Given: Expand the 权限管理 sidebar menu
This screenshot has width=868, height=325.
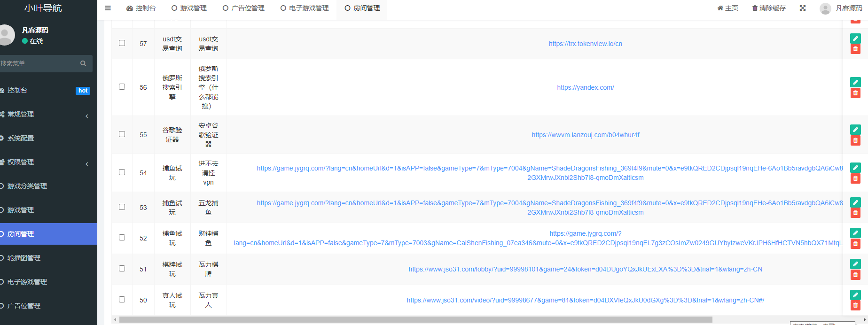Looking at the screenshot, I should (x=47, y=162).
